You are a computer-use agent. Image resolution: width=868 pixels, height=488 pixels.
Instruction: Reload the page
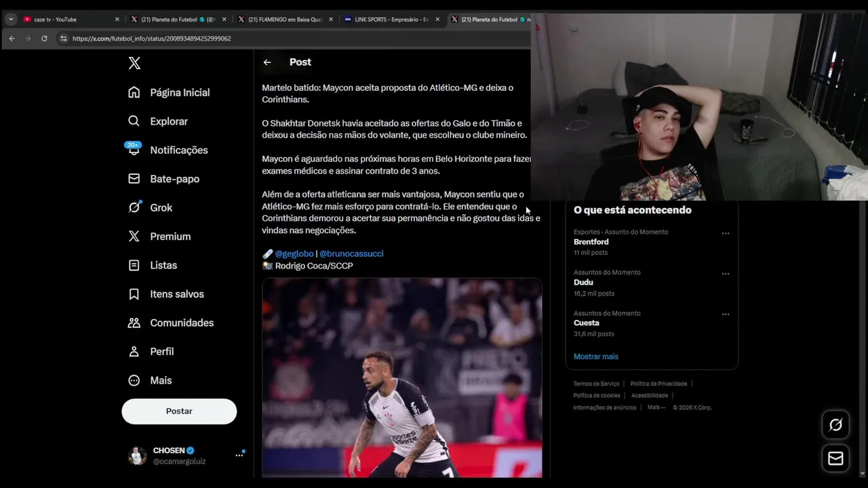[x=44, y=39]
